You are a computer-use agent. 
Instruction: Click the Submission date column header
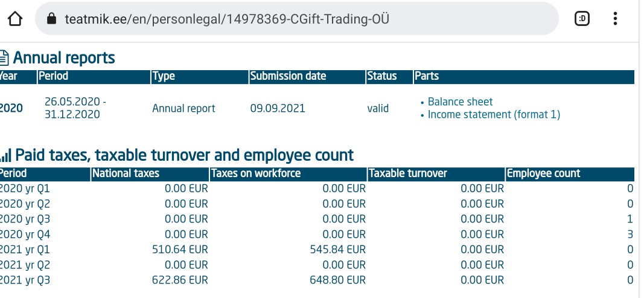point(288,76)
